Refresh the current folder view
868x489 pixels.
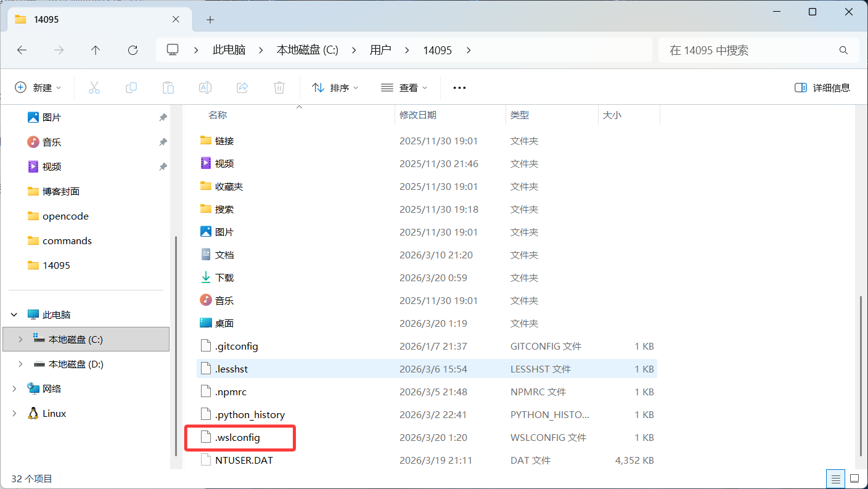coord(133,51)
